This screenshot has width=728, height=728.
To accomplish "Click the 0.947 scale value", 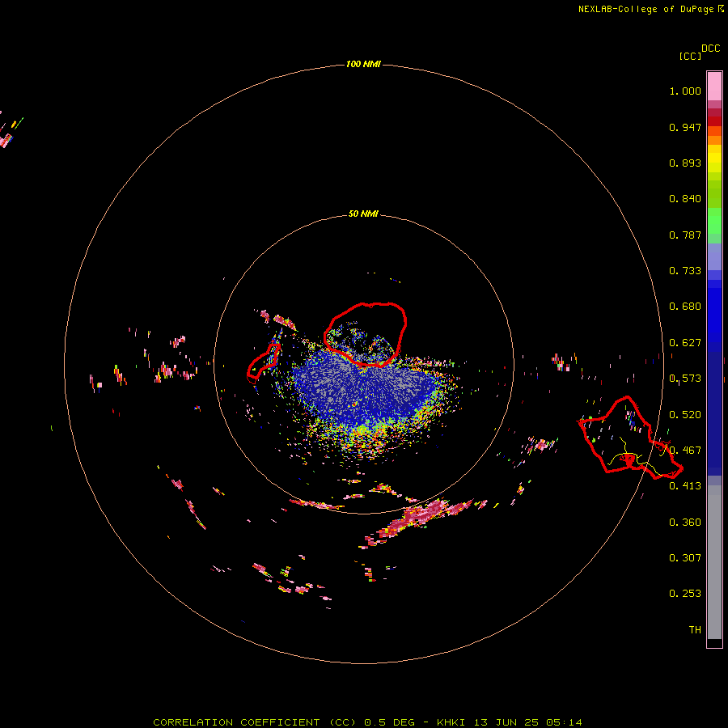I will pyautogui.click(x=685, y=127).
